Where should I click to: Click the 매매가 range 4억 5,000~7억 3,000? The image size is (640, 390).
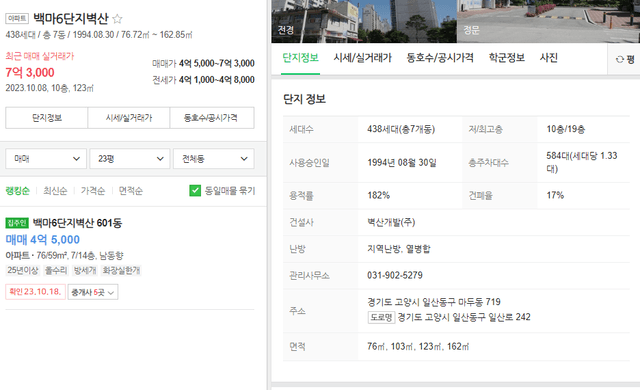pos(217,64)
